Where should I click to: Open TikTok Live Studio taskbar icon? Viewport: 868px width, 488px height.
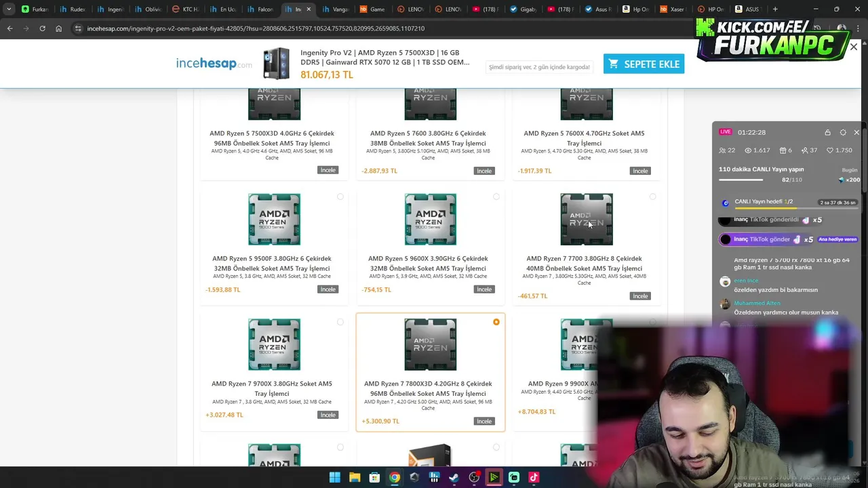534,477
